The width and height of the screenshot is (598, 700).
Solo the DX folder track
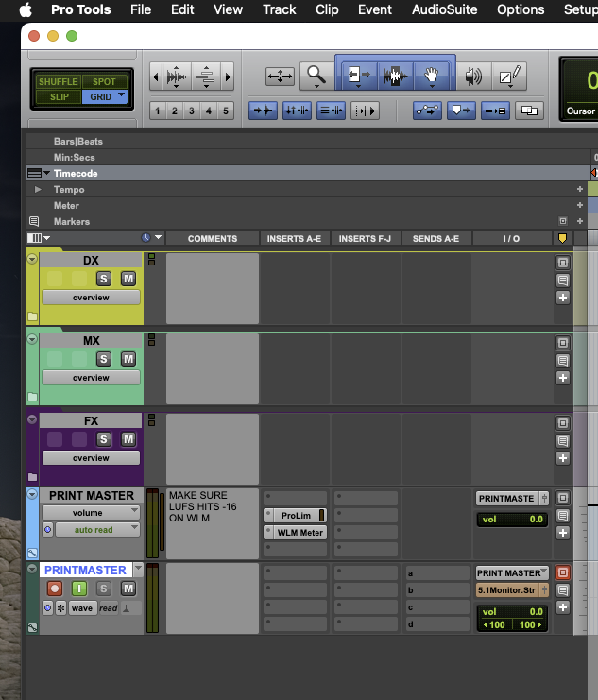click(x=104, y=279)
